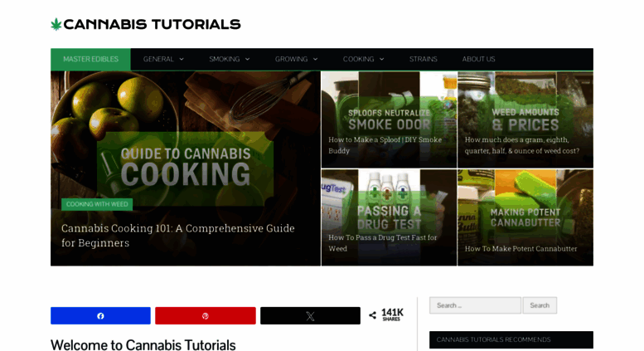This screenshot has width=644, height=351.
Task: Click the Cannabis Tutorials Recommends heading
Action: point(511,339)
